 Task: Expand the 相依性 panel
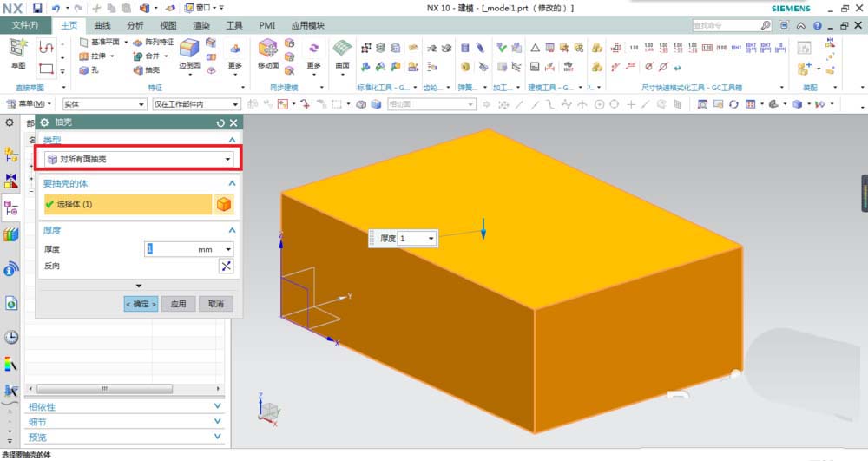(x=218, y=406)
